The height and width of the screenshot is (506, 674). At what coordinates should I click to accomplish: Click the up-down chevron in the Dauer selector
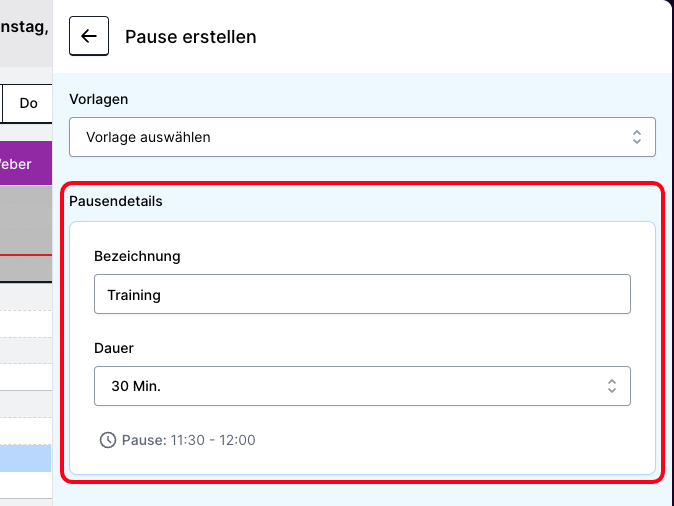(611, 386)
